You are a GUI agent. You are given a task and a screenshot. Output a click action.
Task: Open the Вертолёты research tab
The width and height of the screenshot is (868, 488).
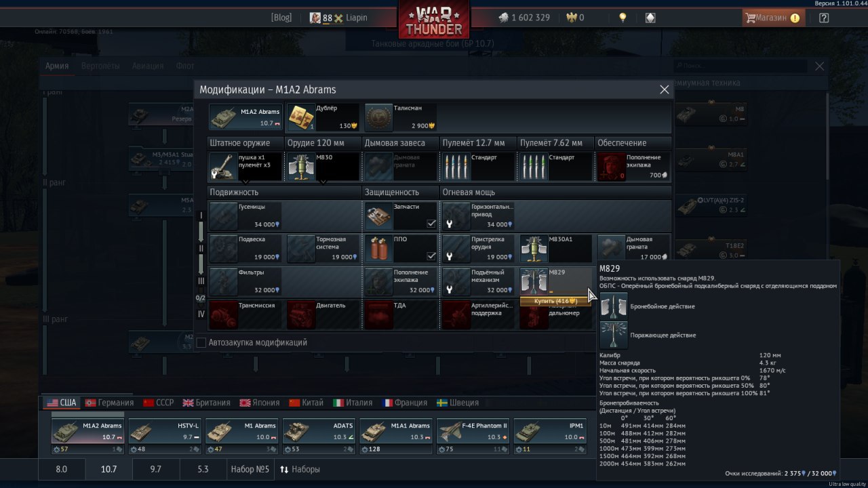tap(100, 66)
